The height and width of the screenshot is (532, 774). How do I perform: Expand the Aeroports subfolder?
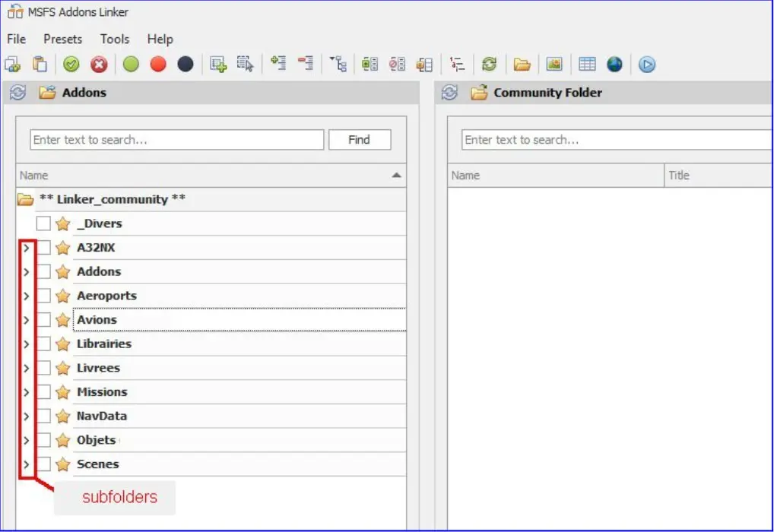point(27,296)
